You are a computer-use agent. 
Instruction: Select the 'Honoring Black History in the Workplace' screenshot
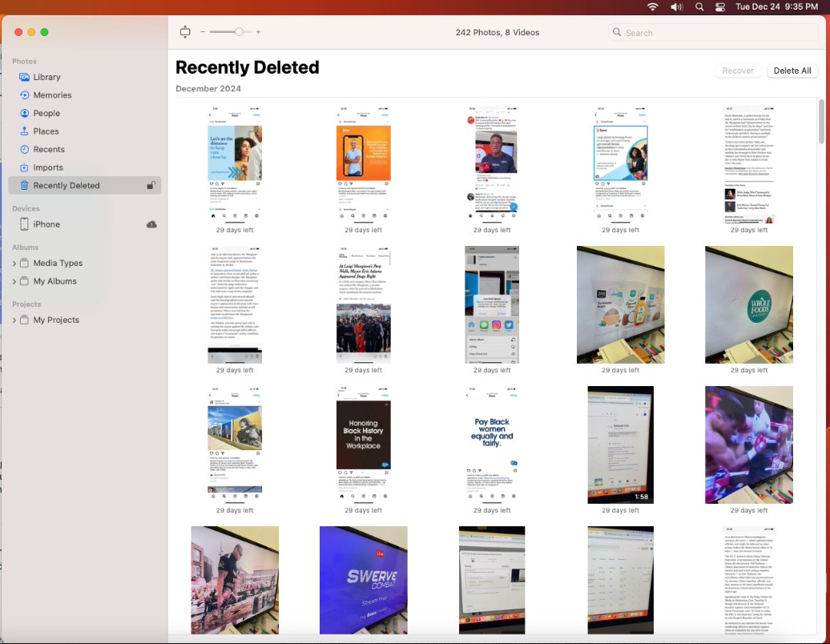click(363, 445)
